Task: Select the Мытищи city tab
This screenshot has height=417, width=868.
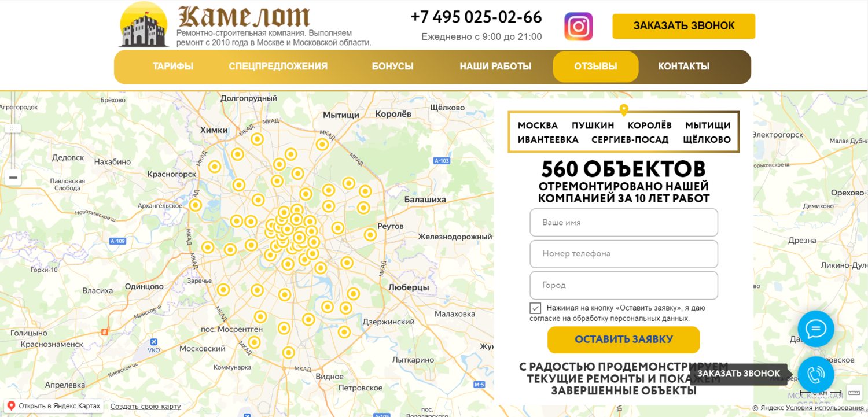Action: (708, 126)
